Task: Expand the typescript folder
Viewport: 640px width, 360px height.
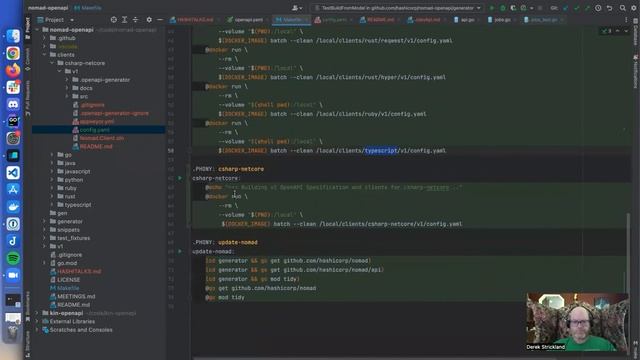Action: coord(52,205)
